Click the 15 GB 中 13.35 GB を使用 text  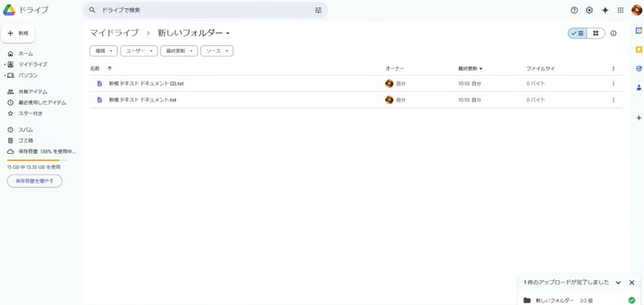pos(34,167)
